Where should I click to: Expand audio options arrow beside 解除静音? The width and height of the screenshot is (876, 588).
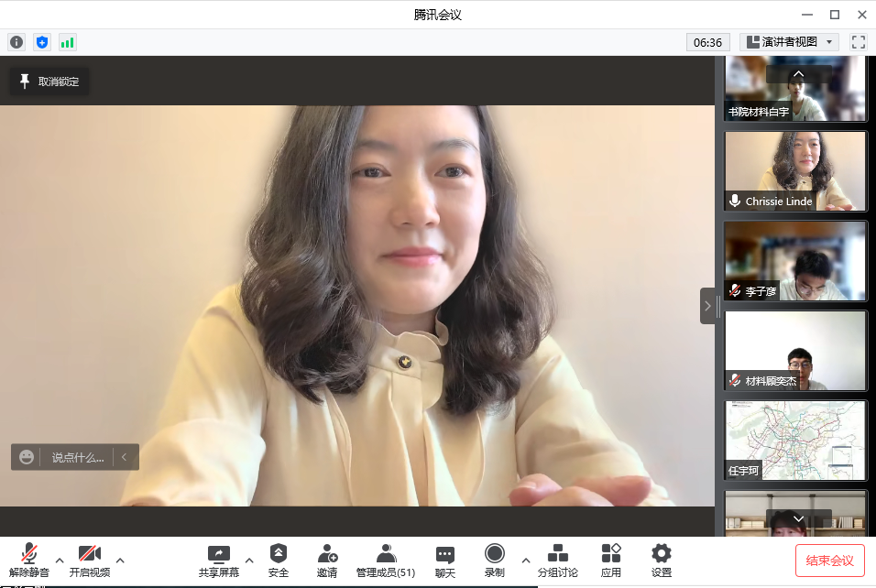pyautogui.click(x=60, y=560)
